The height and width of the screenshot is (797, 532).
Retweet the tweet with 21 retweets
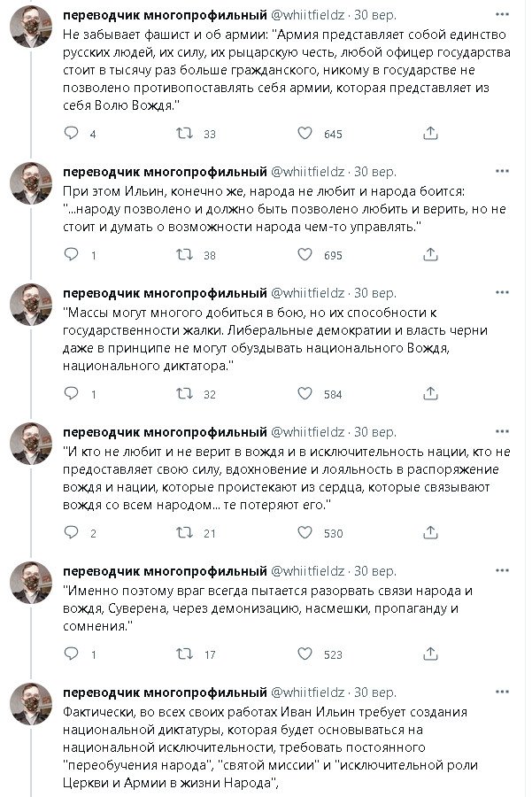[185, 533]
